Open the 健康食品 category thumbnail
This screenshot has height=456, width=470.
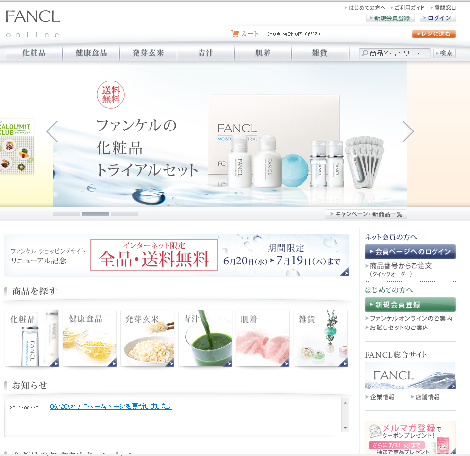(90, 338)
